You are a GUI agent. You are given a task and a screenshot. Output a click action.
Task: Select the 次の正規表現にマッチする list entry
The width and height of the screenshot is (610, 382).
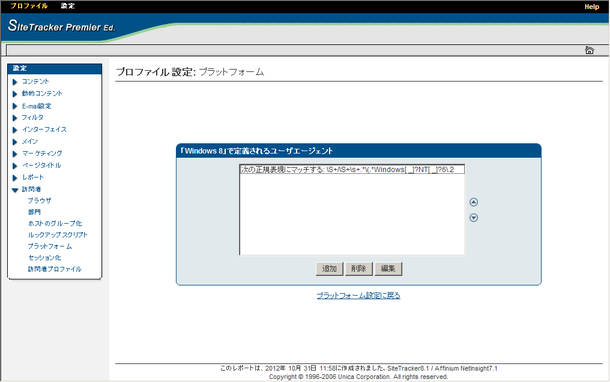[x=352, y=170]
